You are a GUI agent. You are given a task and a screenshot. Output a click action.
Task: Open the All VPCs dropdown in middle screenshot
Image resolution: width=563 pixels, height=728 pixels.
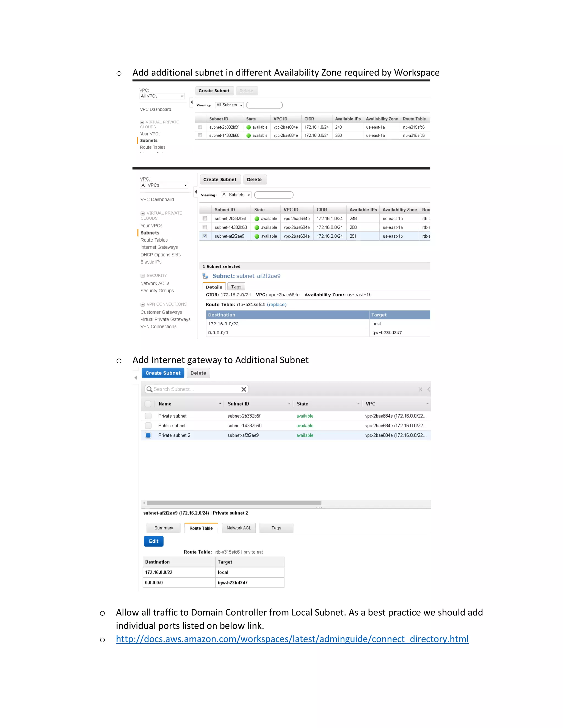coord(164,185)
